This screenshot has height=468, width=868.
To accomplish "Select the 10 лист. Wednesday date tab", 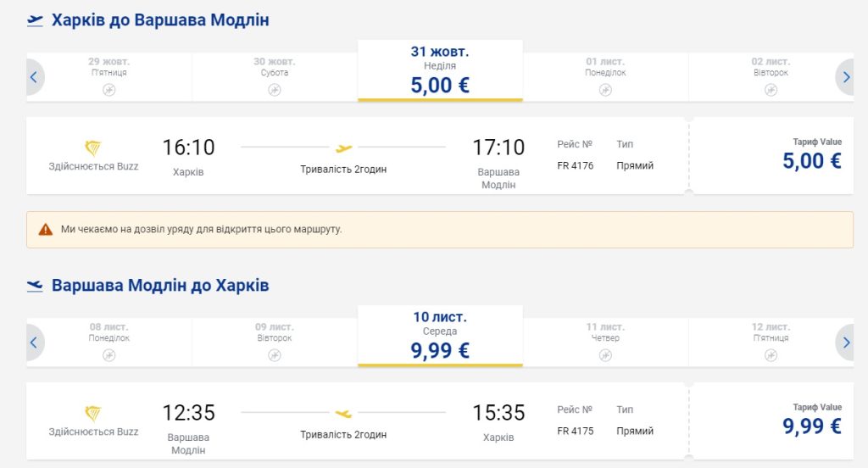I will [440, 336].
